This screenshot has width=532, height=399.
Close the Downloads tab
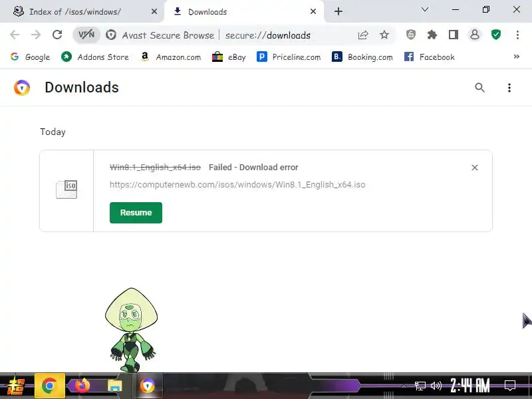[313, 11]
